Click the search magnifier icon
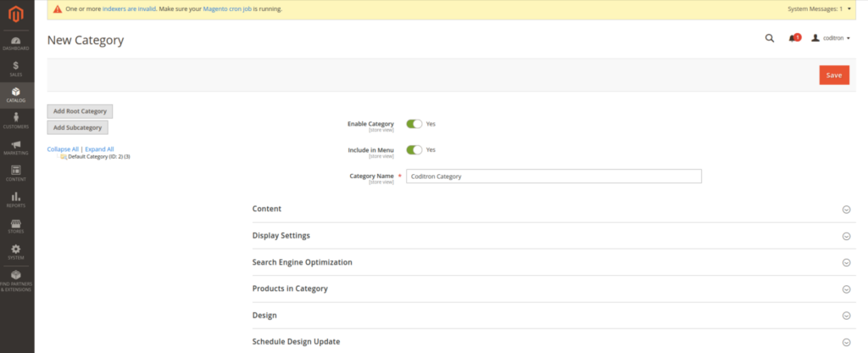This screenshot has height=353, width=868. (x=770, y=38)
